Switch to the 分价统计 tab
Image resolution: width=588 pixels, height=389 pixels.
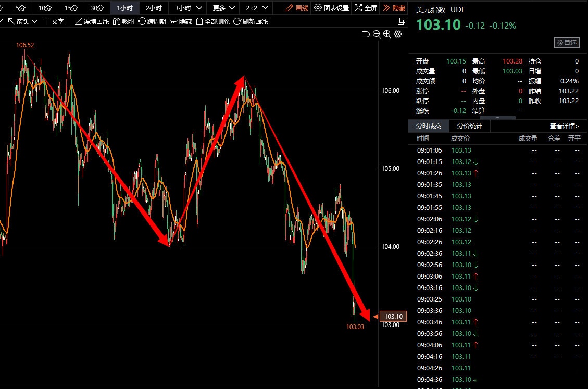pyautogui.click(x=469, y=126)
